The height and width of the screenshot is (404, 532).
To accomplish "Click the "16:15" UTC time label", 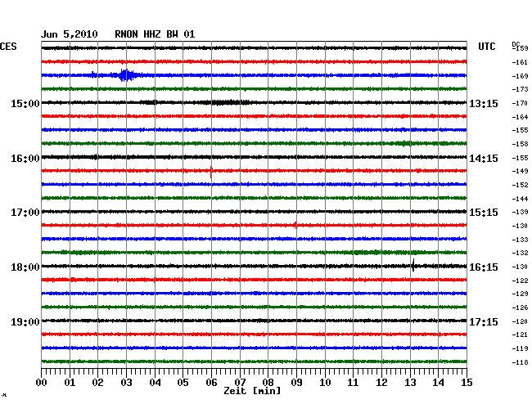I will (x=484, y=267).
